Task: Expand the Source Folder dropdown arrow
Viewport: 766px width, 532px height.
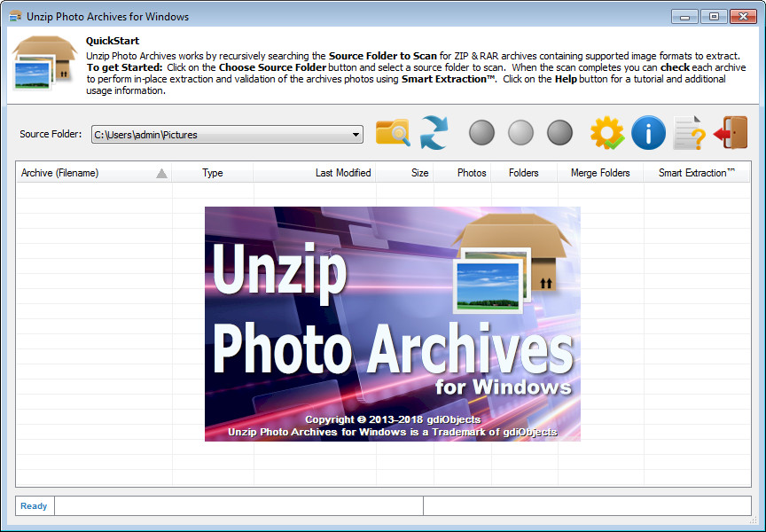Action: coord(356,135)
